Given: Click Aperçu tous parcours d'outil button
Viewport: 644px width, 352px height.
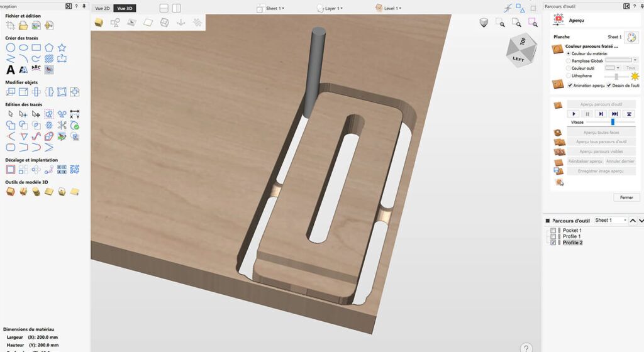Looking at the screenshot, I should (601, 142).
